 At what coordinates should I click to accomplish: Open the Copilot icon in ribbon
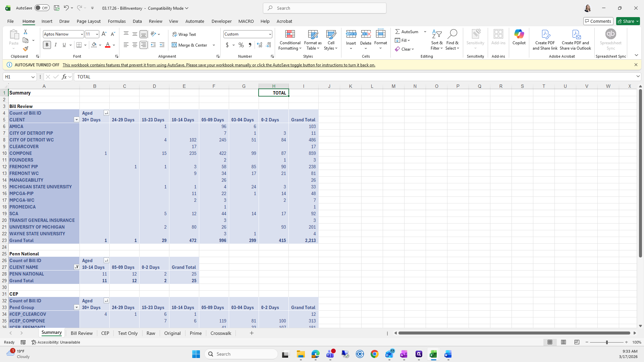[519, 35]
